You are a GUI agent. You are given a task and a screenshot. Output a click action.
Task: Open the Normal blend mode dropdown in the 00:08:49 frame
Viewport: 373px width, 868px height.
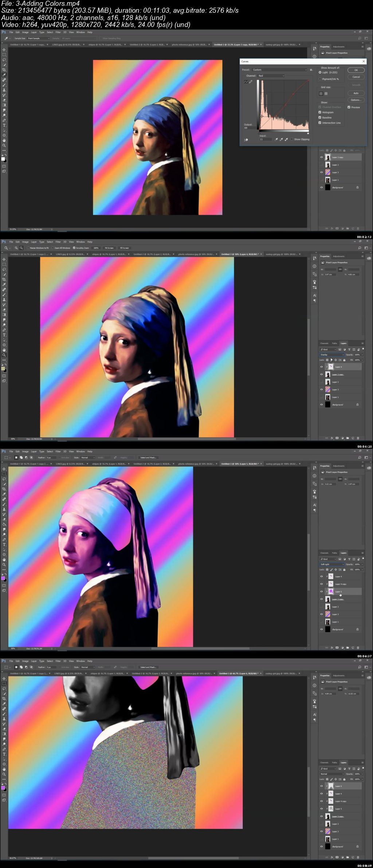click(x=332, y=774)
